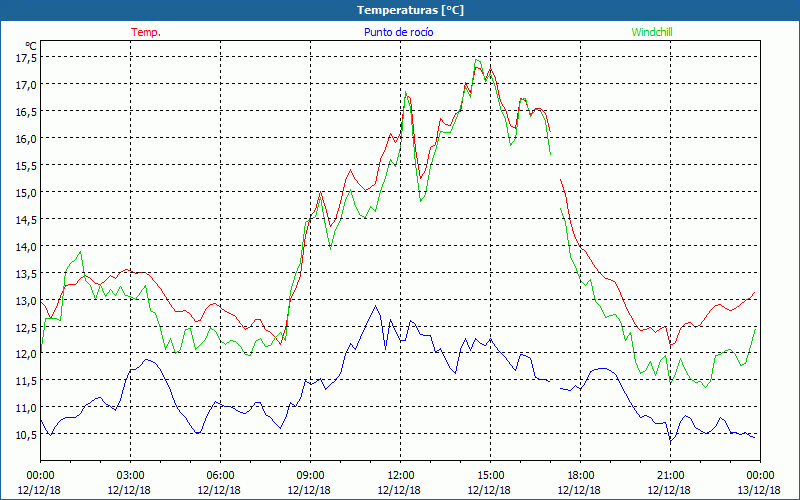Click the 12:00 time axis label

[x=401, y=476]
